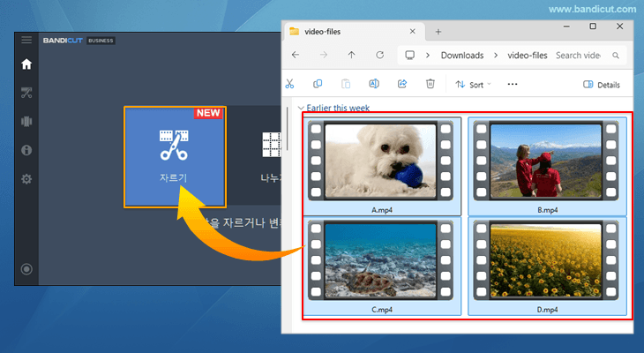Viewport: 644px width, 353px height.
Task: Go up one folder level
Action: [x=352, y=55]
